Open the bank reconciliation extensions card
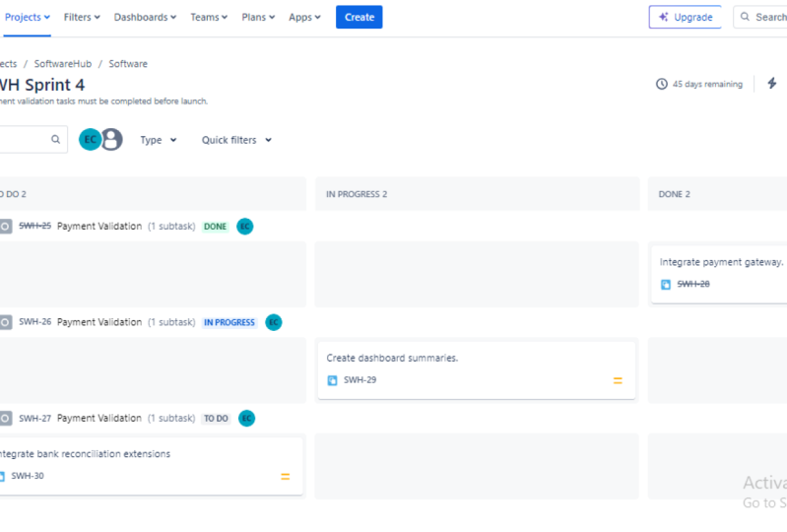The image size is (787, 532). tap(151, 466)
